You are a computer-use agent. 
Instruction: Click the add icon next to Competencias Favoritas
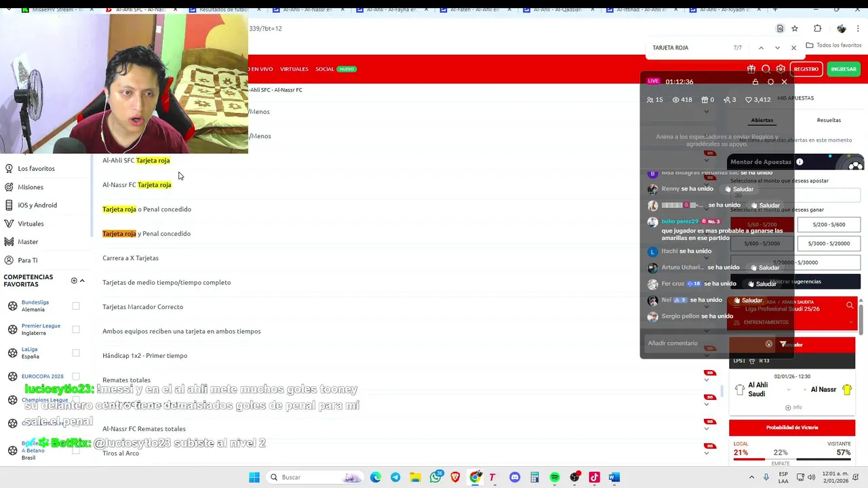coord(74,281)
